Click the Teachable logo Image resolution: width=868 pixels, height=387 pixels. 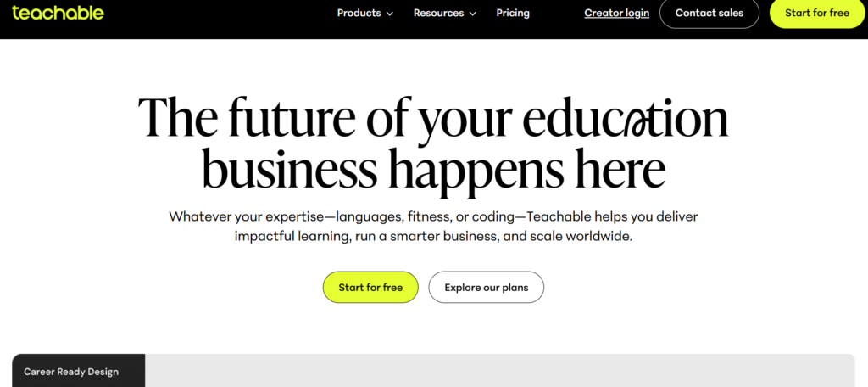click(58, 13)
